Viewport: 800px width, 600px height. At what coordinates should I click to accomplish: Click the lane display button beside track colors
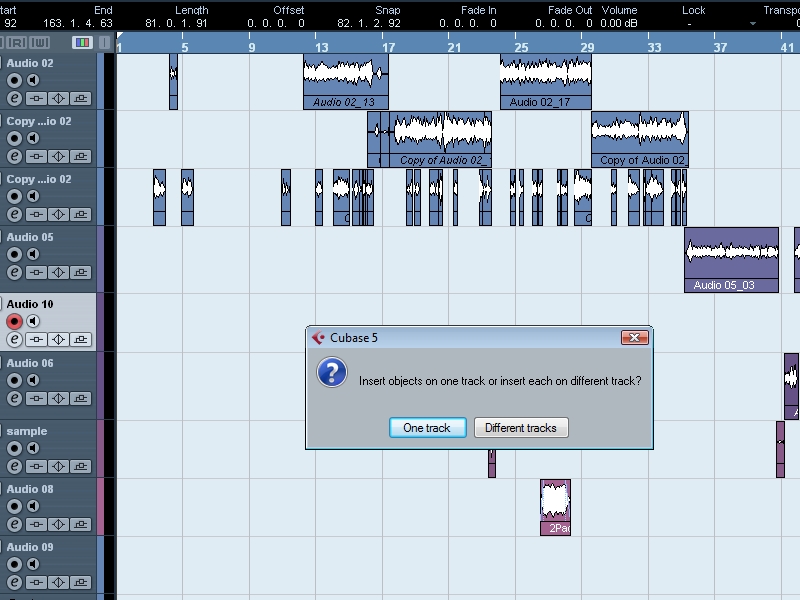104,42
